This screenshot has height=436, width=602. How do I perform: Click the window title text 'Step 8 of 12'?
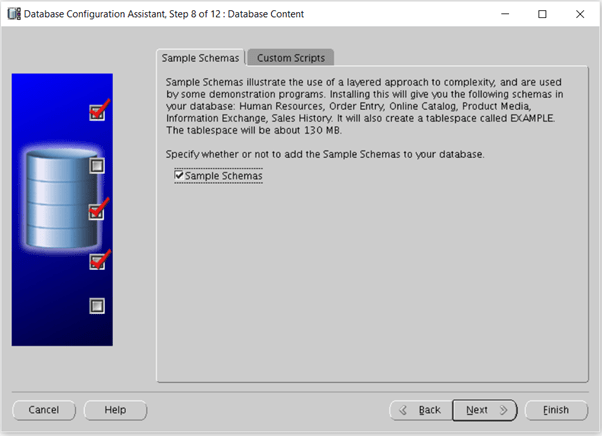point(200,14)
